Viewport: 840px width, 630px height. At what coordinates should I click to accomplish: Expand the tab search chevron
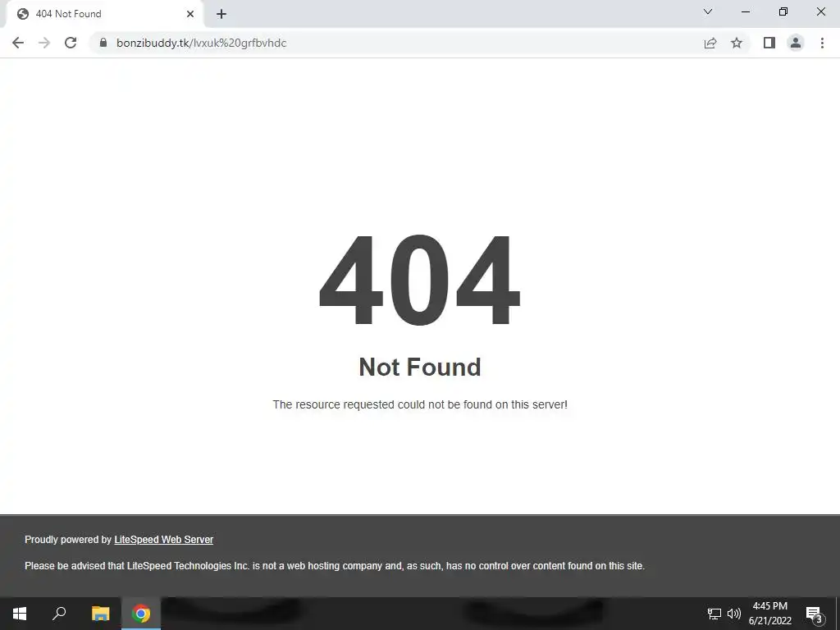click(x=708, y=11)
